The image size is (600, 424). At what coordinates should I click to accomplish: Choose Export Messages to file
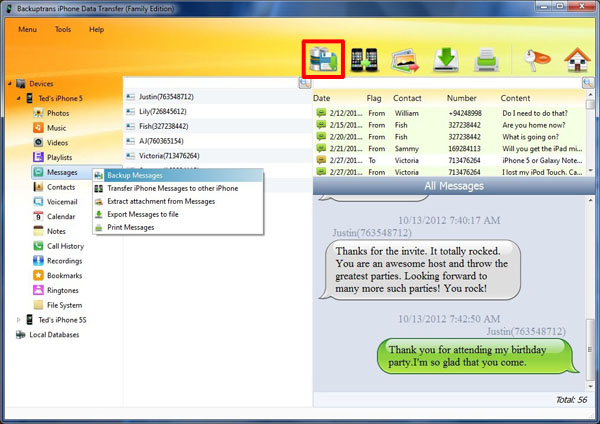(178, 214)
